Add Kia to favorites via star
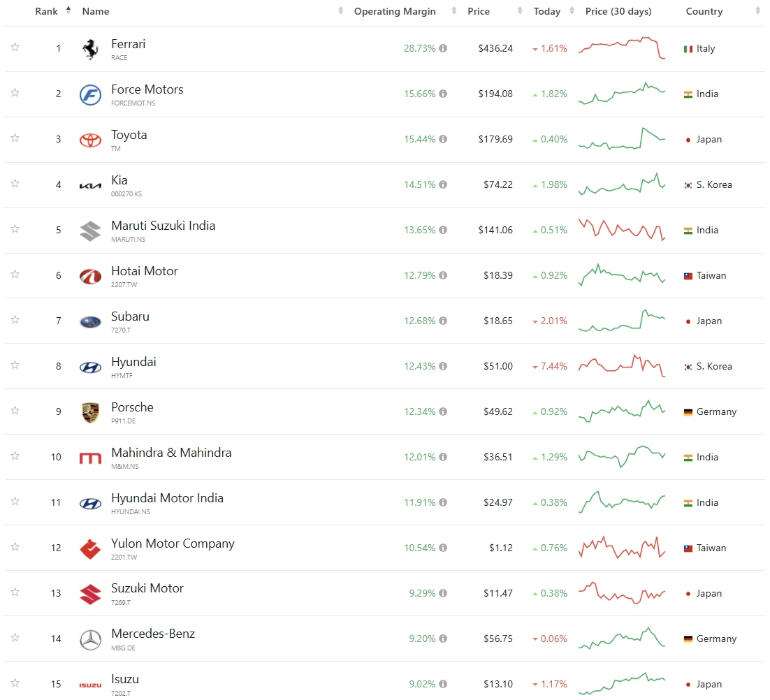This screenshot has height=700, width=770. (x=15, y=183)
